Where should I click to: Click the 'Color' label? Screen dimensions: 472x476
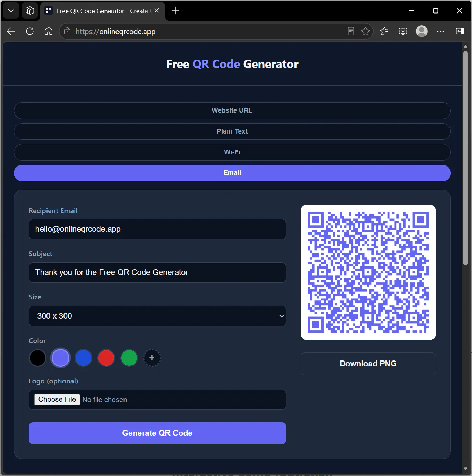tap(37, 341)
